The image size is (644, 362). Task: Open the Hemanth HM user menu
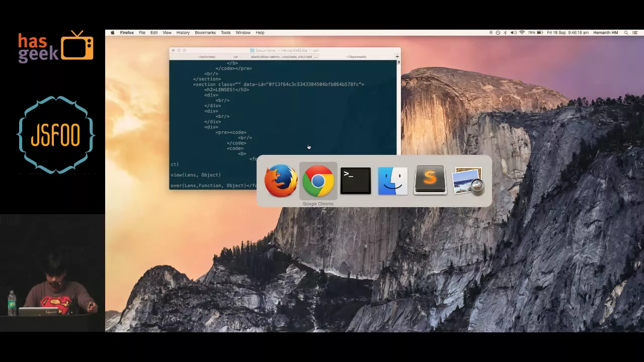605,33
